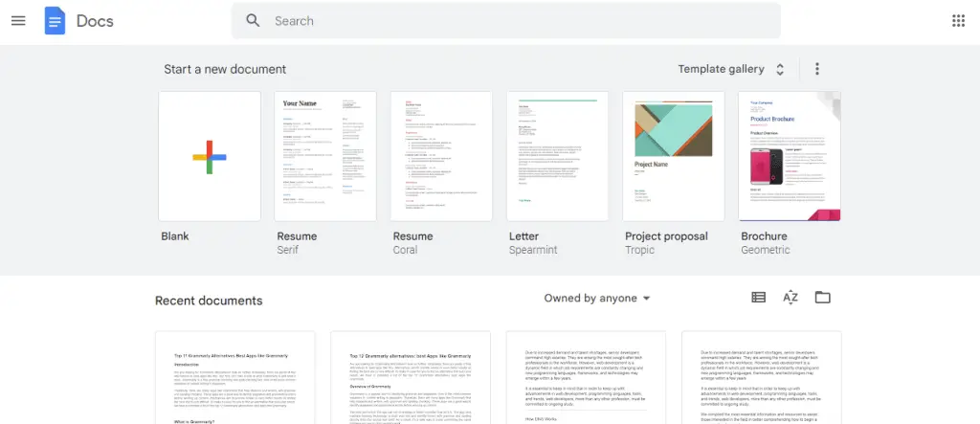Click the Spearmint template subtitle
The height and width of the screenshot is (424, 980).
[533, 250]
